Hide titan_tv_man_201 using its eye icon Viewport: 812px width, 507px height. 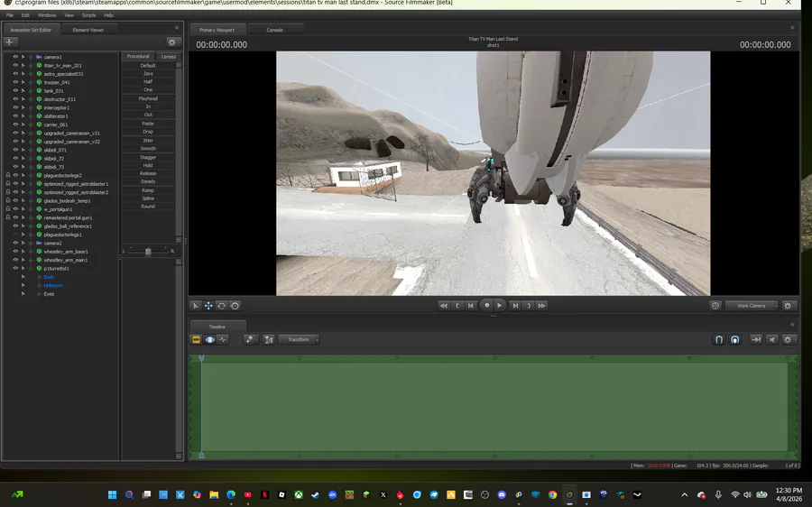(15, 65)
